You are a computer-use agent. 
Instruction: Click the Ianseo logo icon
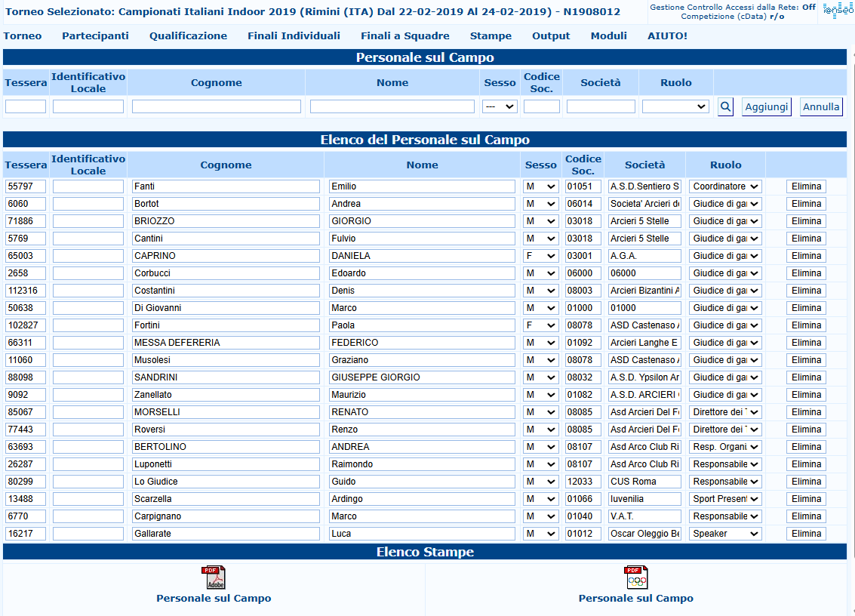coord(836,10)
